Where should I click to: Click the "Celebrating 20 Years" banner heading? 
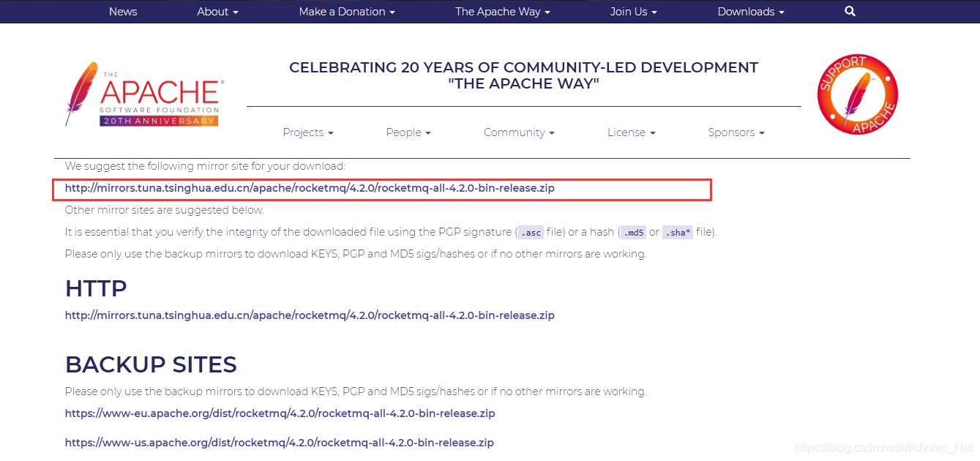click(x=523, y=75)
